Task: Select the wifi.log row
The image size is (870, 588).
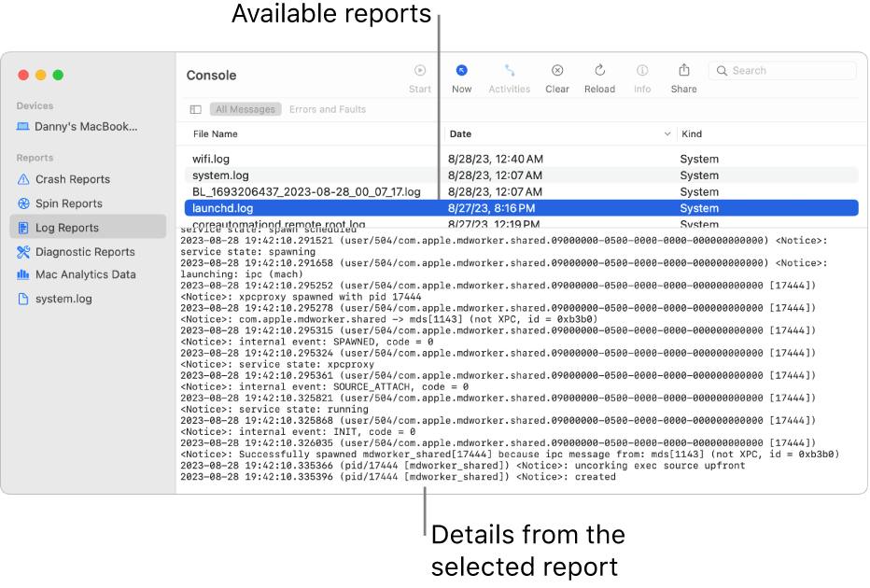Action: point(522,160)
